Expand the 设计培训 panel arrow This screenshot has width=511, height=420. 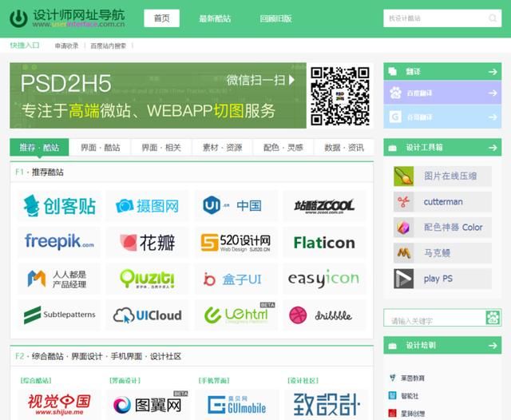pyautogui.click(x=493, y=346)
